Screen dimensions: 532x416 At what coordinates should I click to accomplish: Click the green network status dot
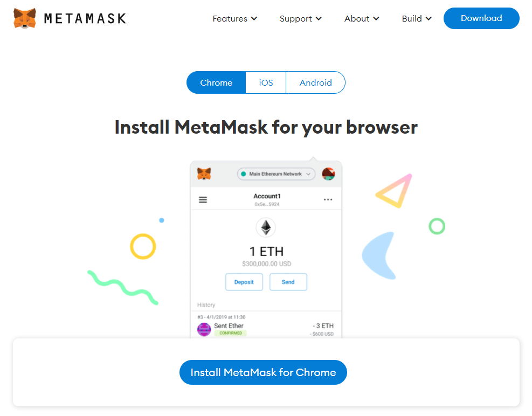tap(243, 174)
